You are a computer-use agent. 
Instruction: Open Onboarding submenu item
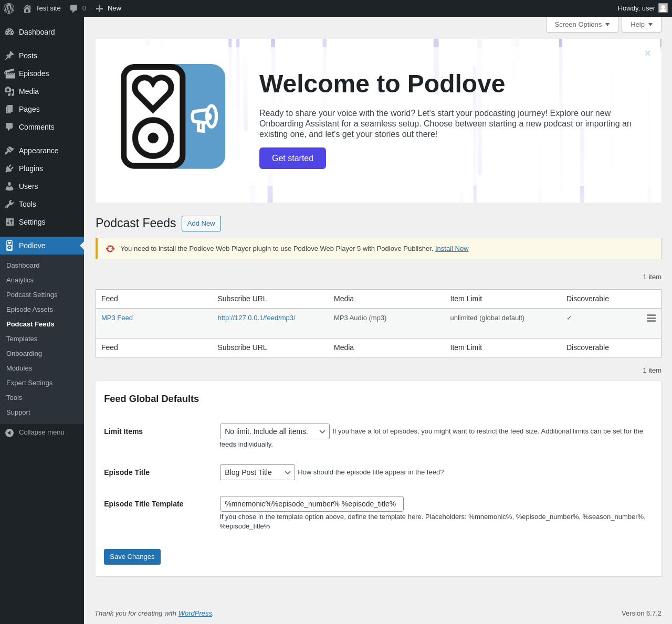[x=24, y=354]
